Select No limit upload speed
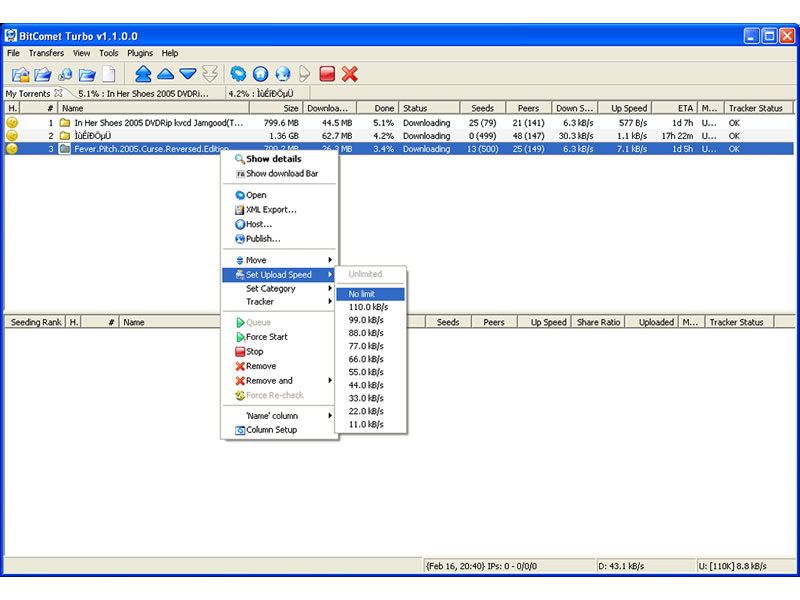800x600 pixels. 370,294
